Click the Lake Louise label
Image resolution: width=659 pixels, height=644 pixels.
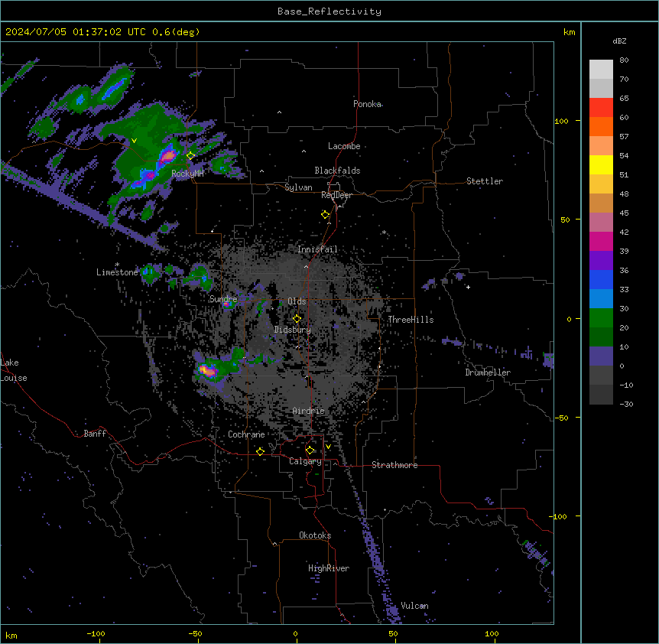[x=14, y=370]
